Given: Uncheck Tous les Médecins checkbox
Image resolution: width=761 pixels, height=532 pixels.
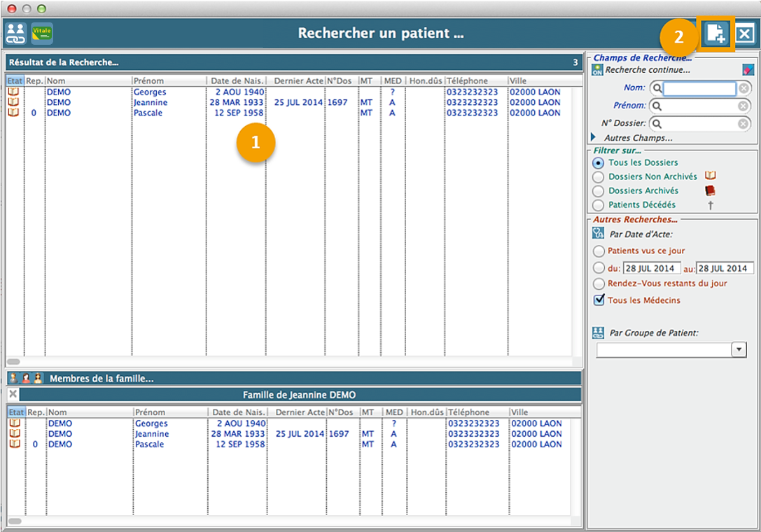Looking at the screenshot, I should click(599, 300).
